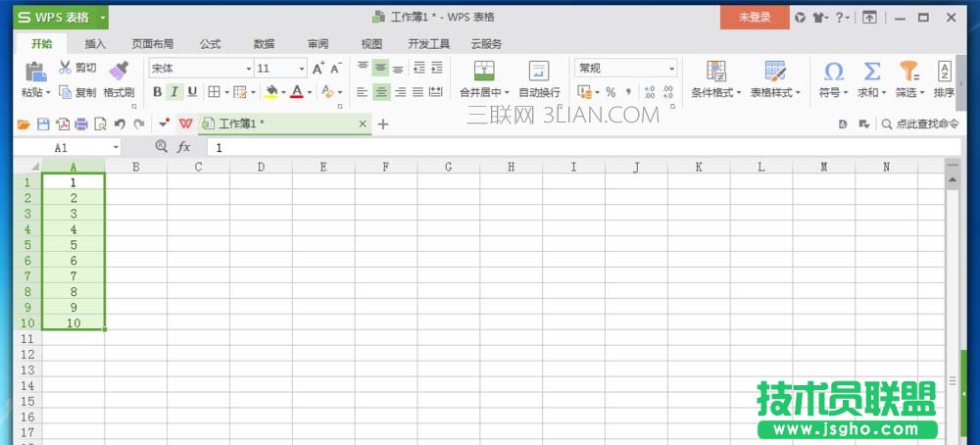The width and height of the screenshot is (980, 445).
Task: Decrease decimal places icon
Action: tap(667, 92)
